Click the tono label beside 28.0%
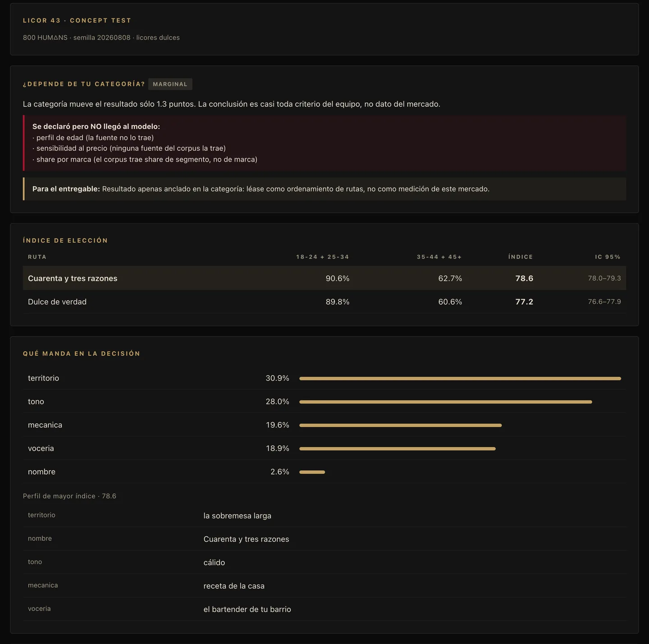The image size is (649, 644). coord(36,402)
